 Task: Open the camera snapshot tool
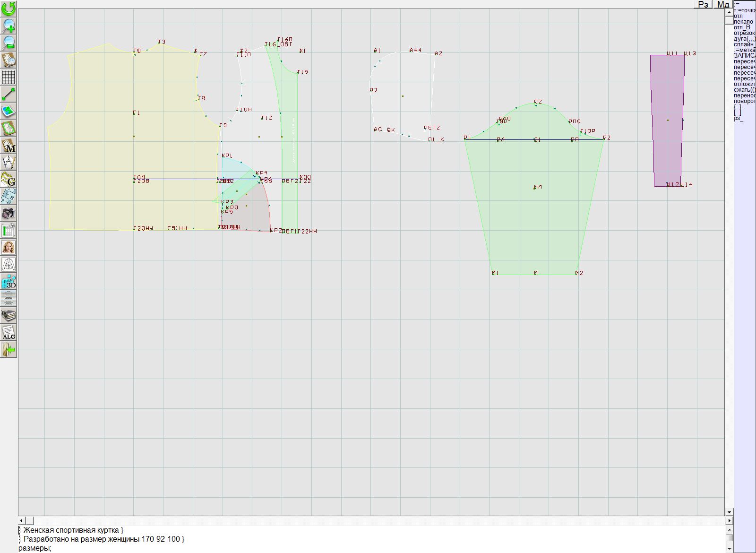pyautogui.click(x=9, y=213)
